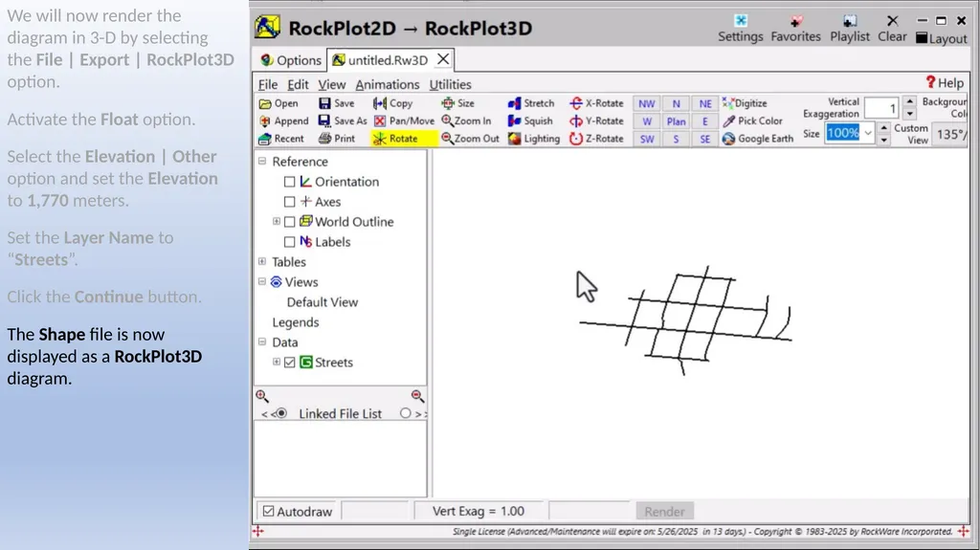Click the Append toolbar icon
Screen dimensions: 980x550
pos(283,121)
